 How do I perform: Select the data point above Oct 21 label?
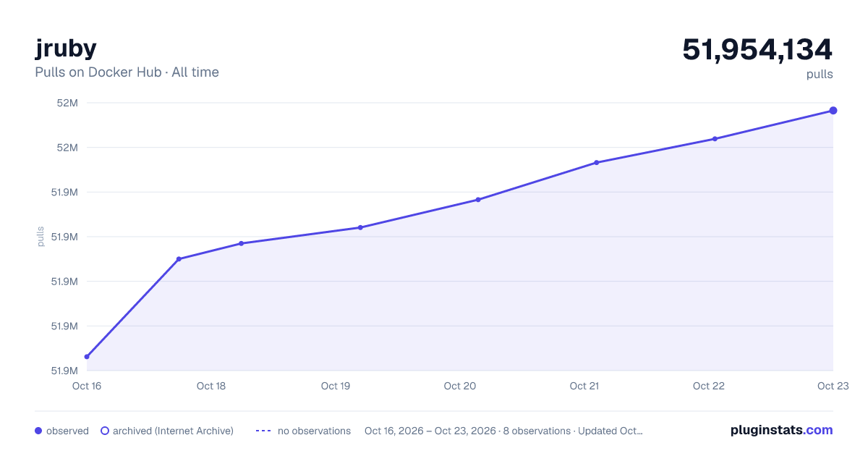coord(597,163)
